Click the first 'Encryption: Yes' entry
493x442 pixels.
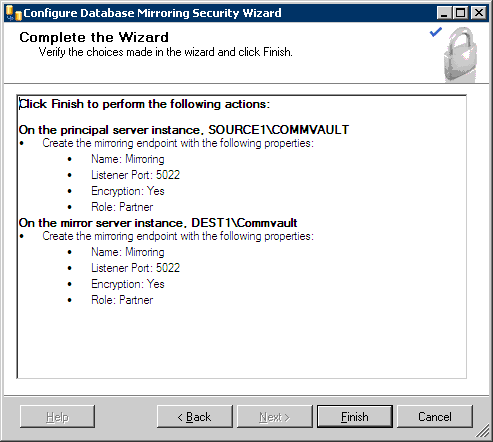(x=128, y=191)
